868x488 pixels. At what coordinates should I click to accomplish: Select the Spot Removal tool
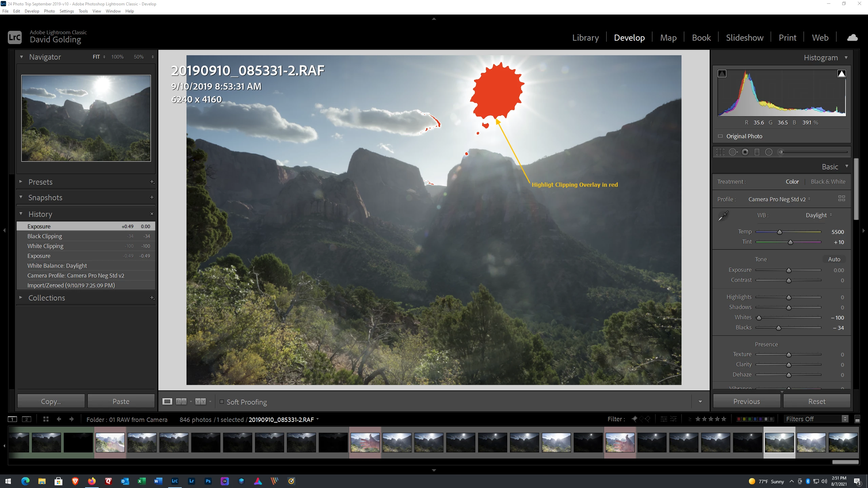click(x=733, y=152)
